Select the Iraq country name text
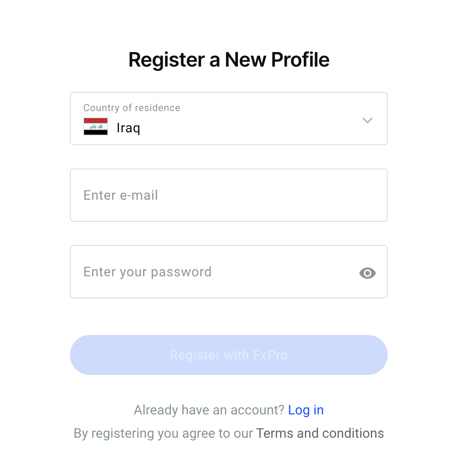The height and width of the screenshot is (476, 456). (x=128, y=128)
